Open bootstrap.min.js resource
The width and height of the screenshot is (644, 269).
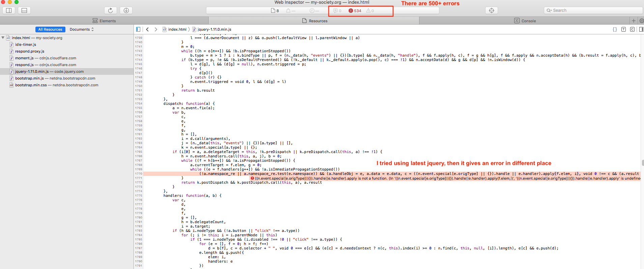click(x=67, y=78)
